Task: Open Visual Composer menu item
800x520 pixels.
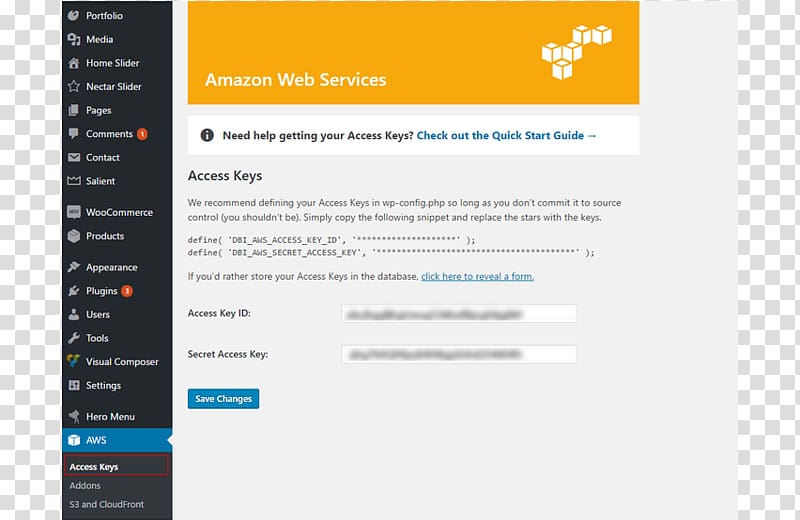Action: pos(122,361)
